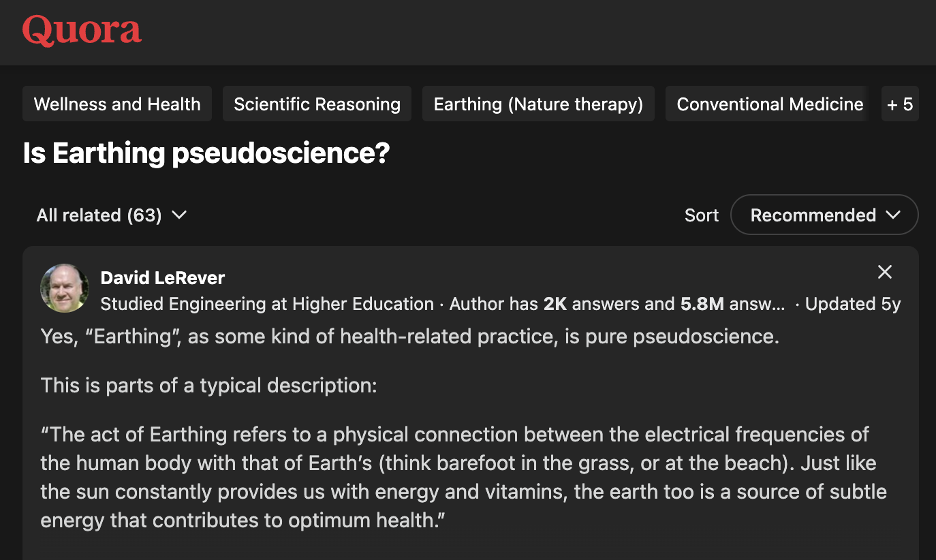Screen dimensions: 936x560
Task: Click the answer's first sentence about pure pseudoscience
Action: (409, 337)
